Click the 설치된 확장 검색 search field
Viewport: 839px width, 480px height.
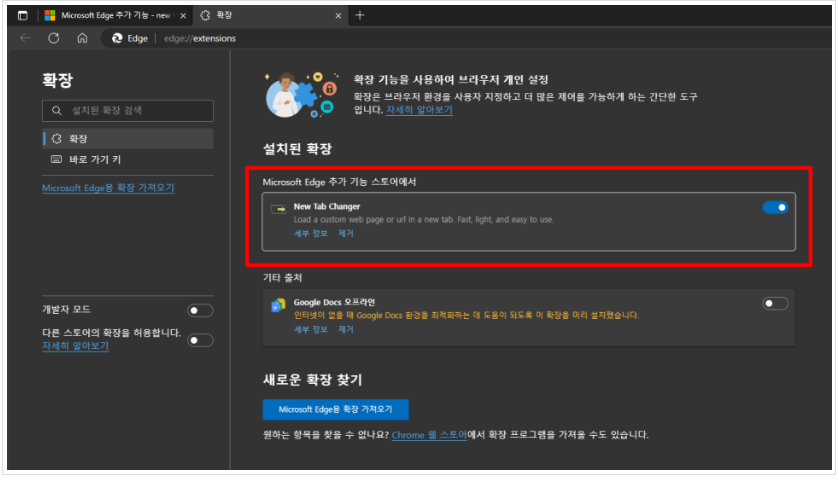[x=128, y=110]
